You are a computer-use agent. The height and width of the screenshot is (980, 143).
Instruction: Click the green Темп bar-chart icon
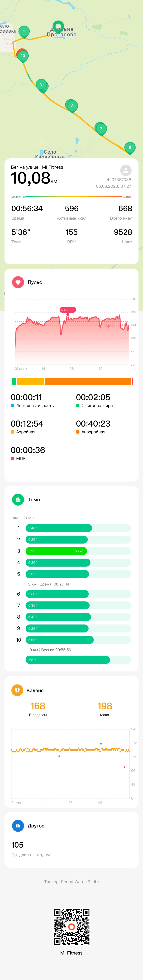pyautogui.click(x=18, y=500)
